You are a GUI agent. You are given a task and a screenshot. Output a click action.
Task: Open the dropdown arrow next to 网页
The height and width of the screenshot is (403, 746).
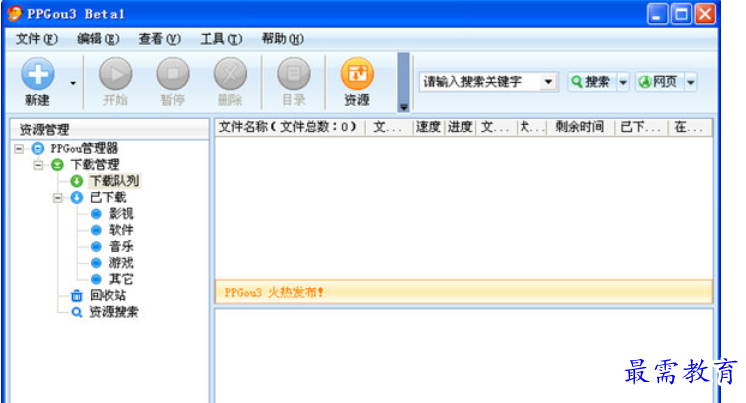click(691, 83)
